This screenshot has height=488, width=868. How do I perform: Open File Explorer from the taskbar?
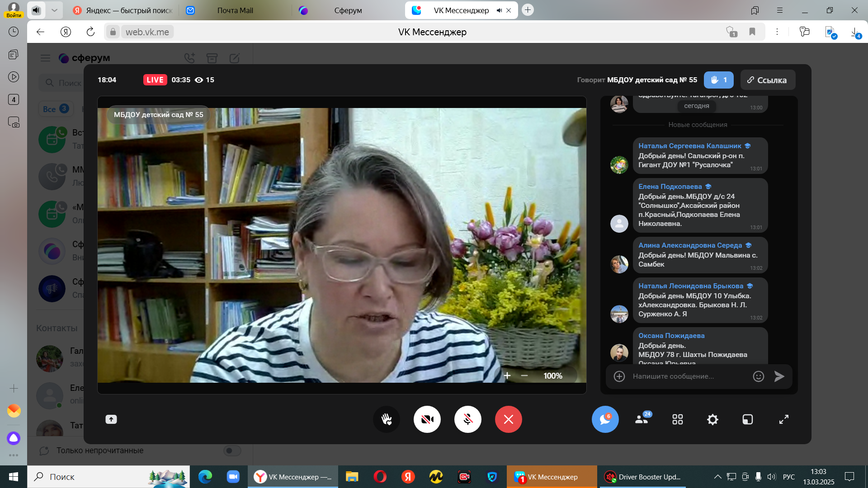point(352,477)
